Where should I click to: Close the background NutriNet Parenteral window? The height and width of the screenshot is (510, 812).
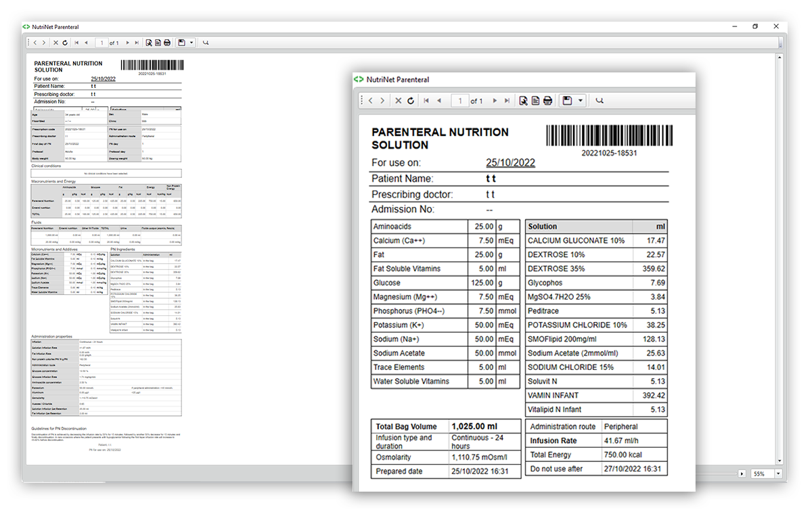point(775,27)
